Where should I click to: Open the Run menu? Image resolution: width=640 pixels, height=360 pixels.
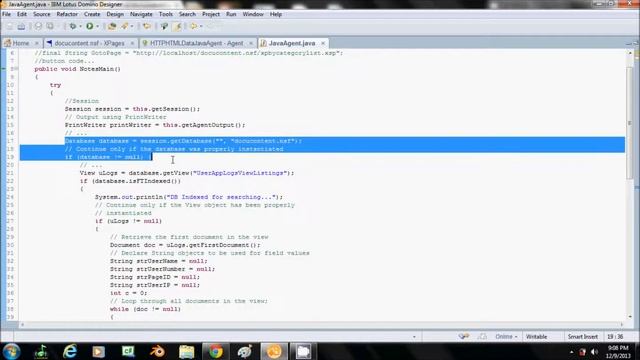pos(231,14)
